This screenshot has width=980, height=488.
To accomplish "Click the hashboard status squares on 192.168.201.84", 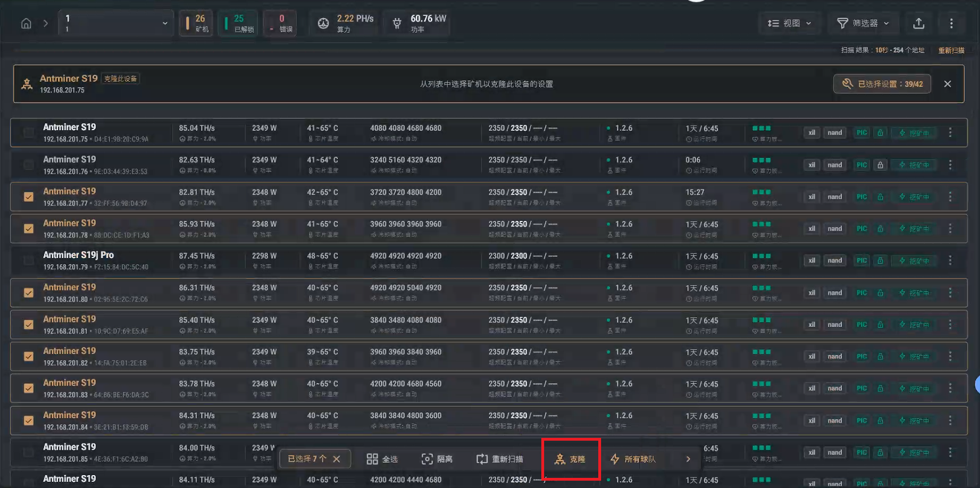I will [761, 416].
